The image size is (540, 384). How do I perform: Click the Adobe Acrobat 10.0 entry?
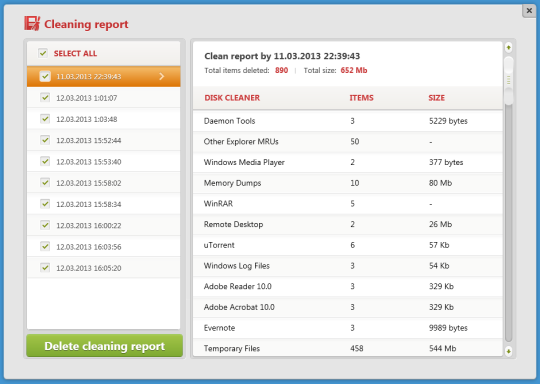[348, 307]
